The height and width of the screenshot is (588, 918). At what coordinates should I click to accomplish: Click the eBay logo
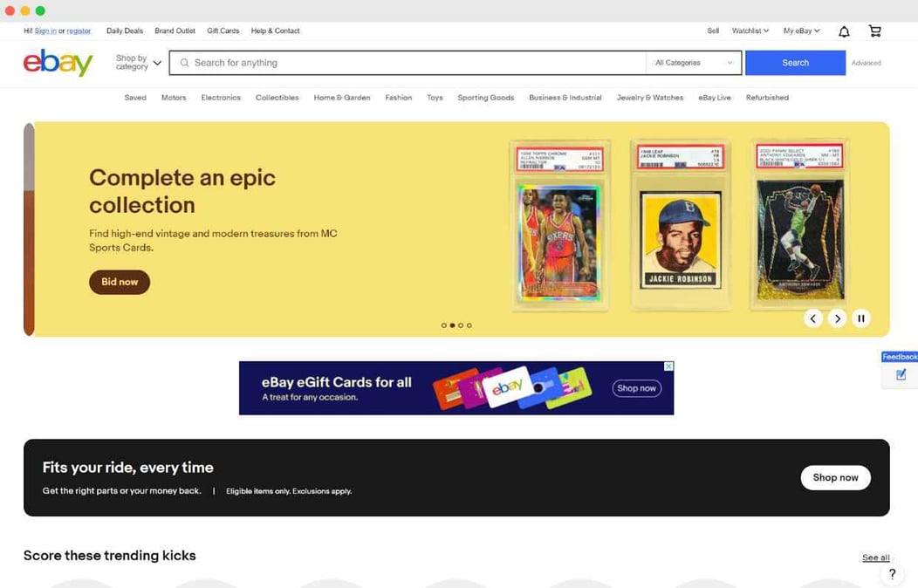(58, 62)
